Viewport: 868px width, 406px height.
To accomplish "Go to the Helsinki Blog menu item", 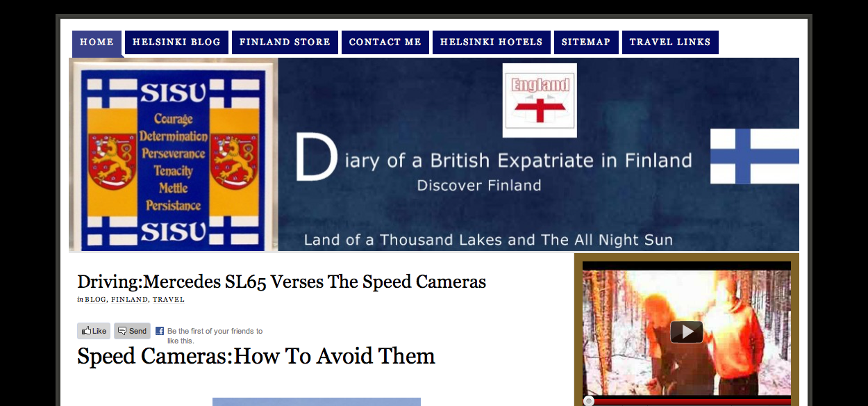I will tap(176, 42).
